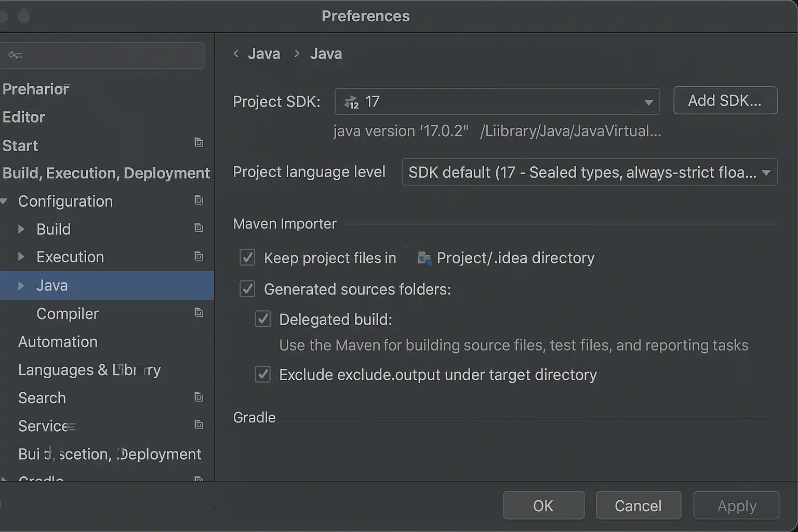Open the Project SDK dropdown
The image size is (798, 532).
point(497,101)
